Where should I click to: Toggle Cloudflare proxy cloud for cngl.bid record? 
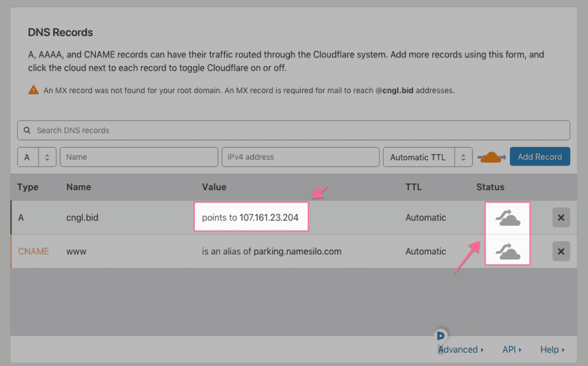coord(508,218)
